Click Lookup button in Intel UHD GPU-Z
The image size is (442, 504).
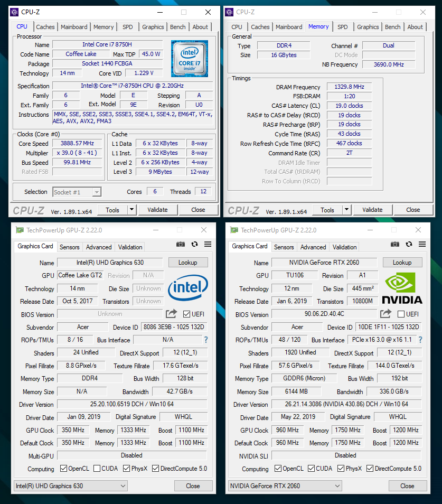(188, 263)
